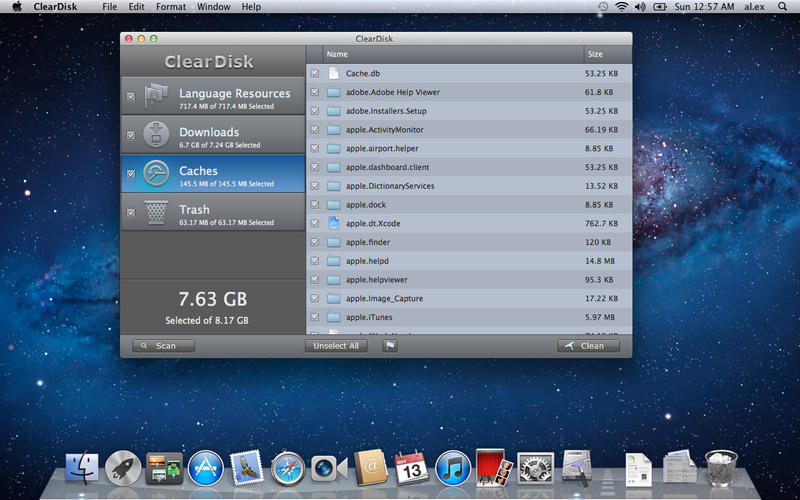Uncheck the Downloads category checkbox

coord(131,135)
